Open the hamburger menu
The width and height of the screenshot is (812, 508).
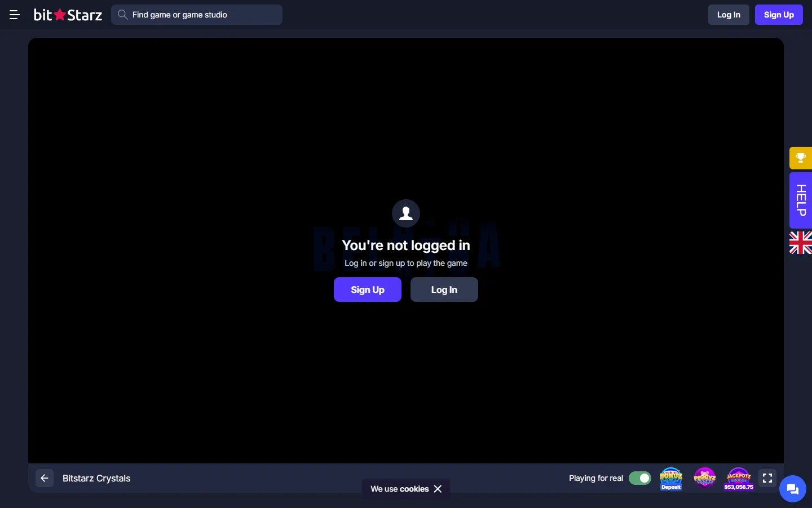pyautogui.click(x=15, y=15)
